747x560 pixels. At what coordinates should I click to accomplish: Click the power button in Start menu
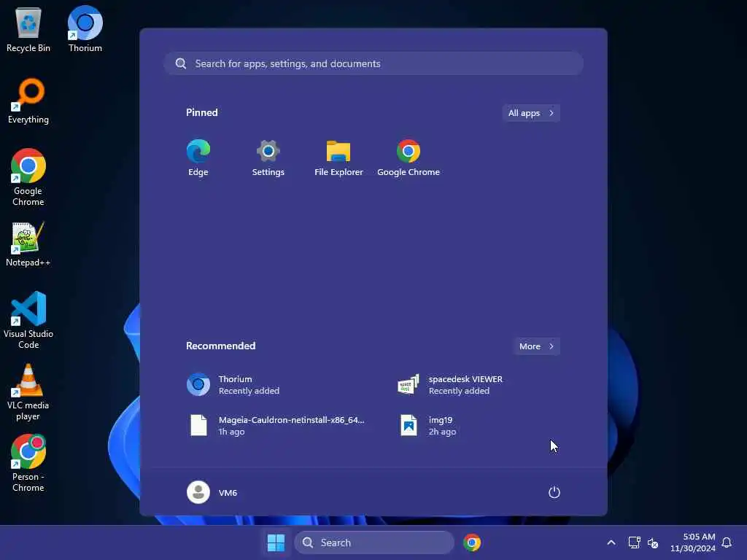554,492
